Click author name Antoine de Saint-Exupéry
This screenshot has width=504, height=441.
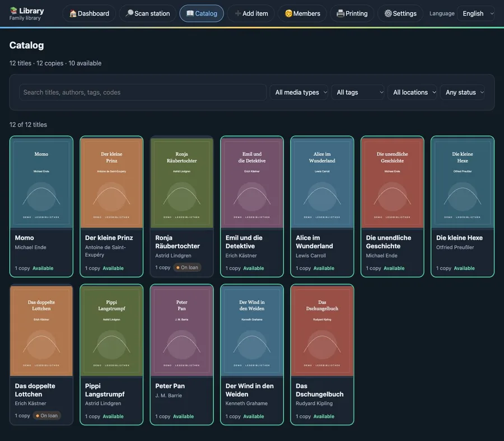pos(105,251)
